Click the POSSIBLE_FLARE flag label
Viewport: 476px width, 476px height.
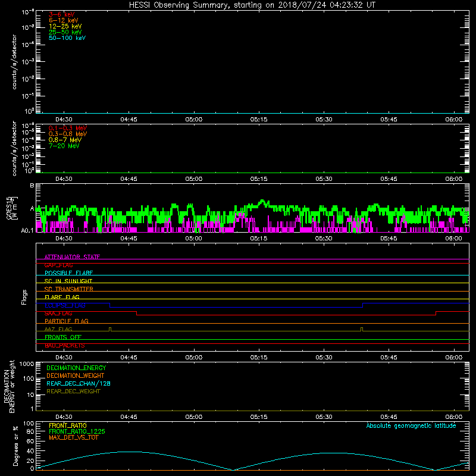tap(68, 273)
